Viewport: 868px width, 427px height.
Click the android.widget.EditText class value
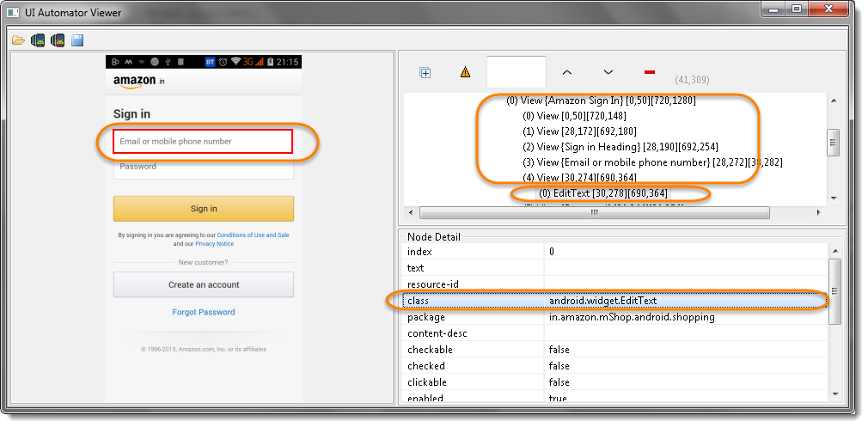click(x=602, y=301)
